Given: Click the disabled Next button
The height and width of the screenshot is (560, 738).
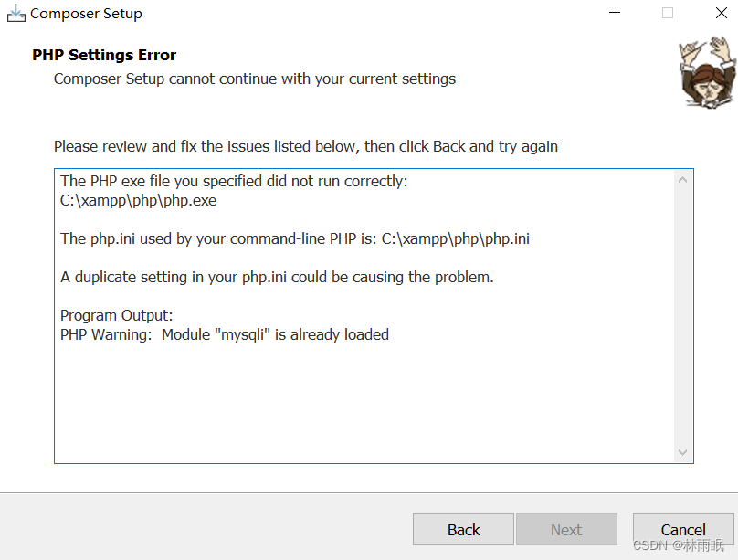Looking at the screenshot, I should pyautogui.click(x=566, y=530).
